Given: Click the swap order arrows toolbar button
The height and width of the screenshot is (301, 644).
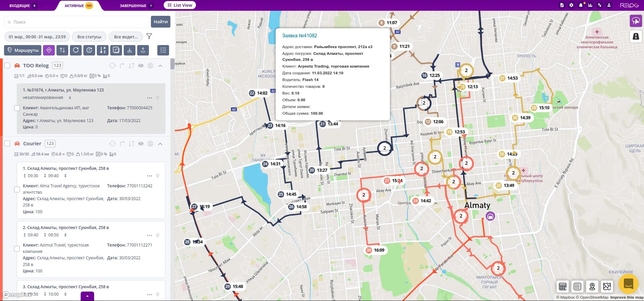Looking at the screenshot, I should pos(62,50).
